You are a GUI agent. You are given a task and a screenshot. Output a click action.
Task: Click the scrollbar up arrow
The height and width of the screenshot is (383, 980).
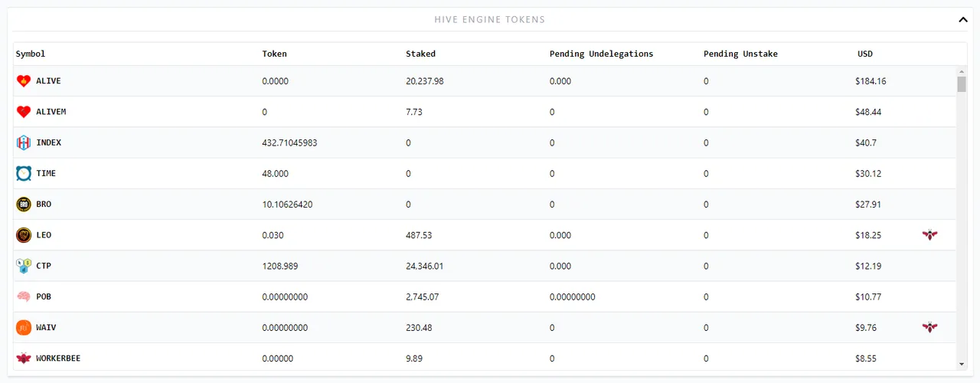[962, 72]
